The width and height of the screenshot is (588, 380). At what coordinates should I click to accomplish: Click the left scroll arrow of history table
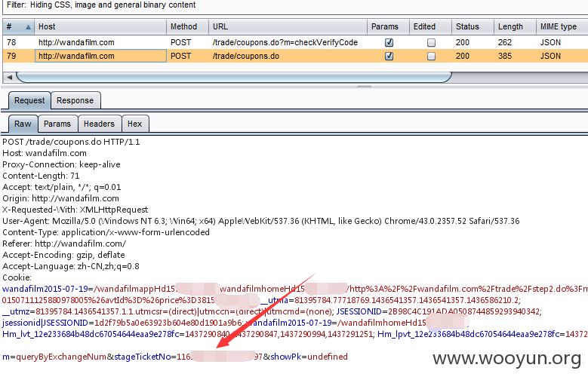[9, 77]
